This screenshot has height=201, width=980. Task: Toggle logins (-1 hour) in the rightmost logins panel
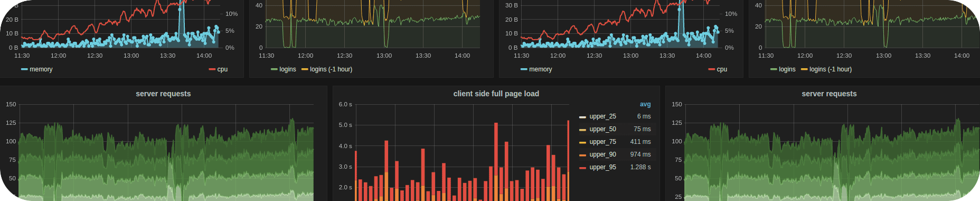(x=831, y=69)
